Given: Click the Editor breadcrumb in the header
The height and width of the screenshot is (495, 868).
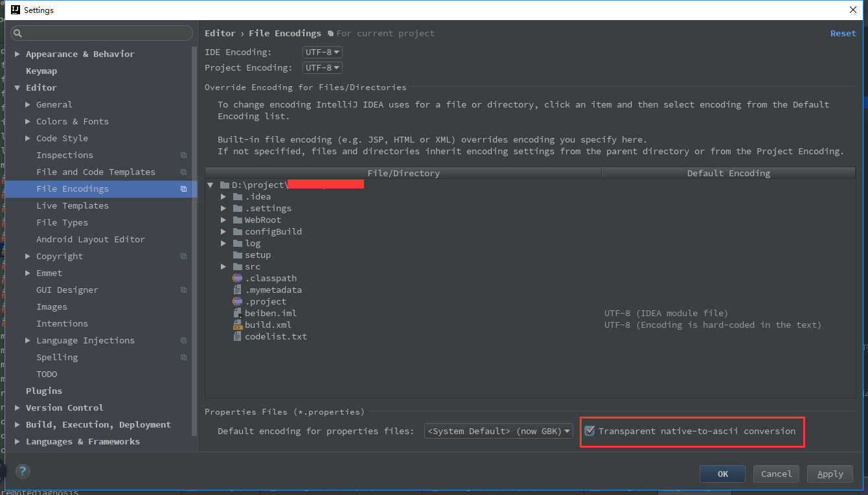Looking at the screenshot, I should (x=220, y=34).
